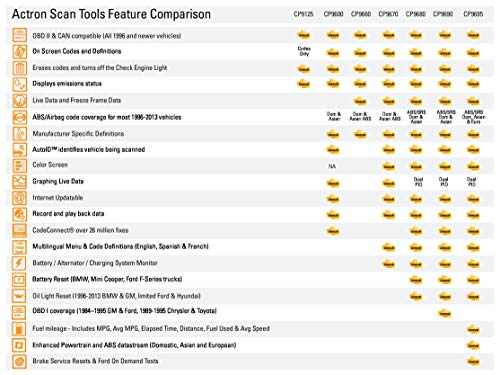Click the ABS/Airbag code coverage icon
This screenshot has height=375, width=500.
tap(19, 117)
